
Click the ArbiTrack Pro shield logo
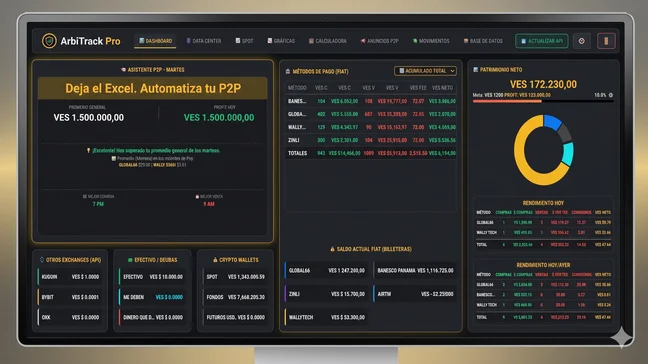coord(49,41)
